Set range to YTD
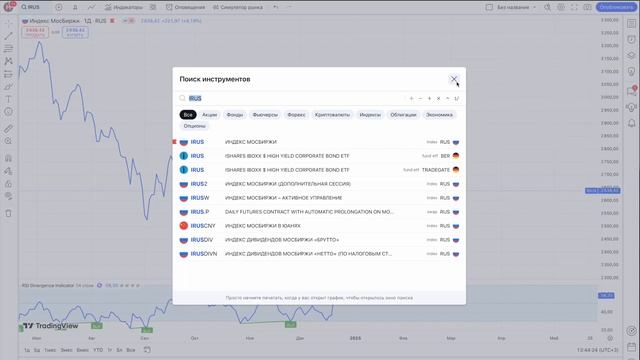 coord(98,350)
